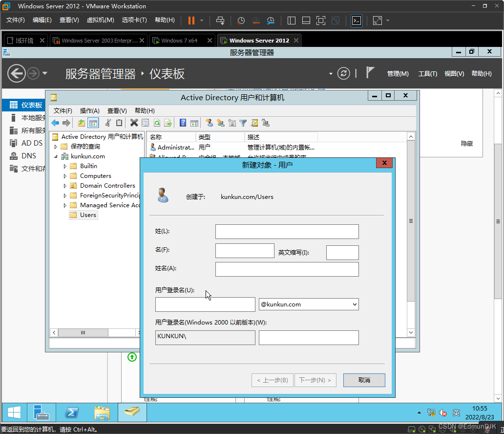Open AD window File (文件) menu
The image size is (504, 434).
[63, 111]
